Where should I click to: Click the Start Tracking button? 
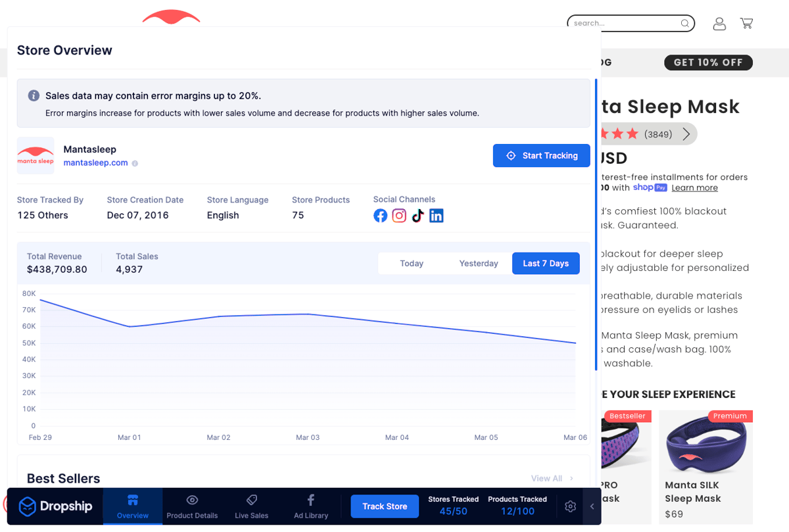pyautogui.click(x=541, y=156)
